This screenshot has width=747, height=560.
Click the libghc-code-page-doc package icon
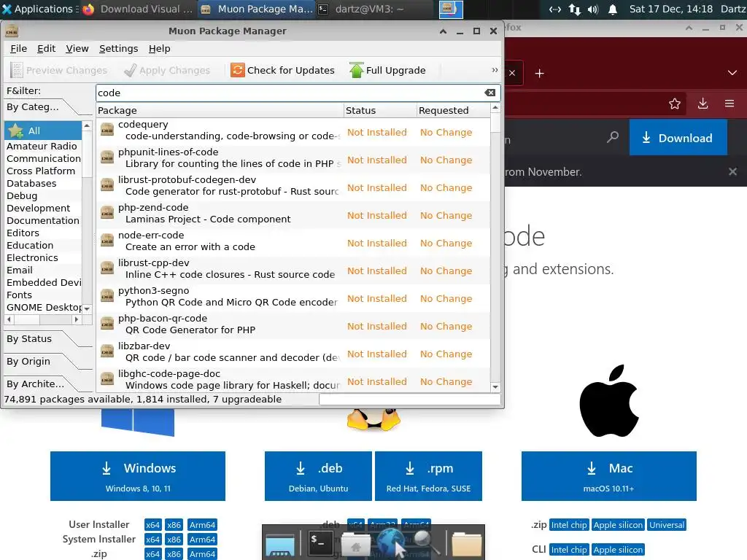coord(107,378)
